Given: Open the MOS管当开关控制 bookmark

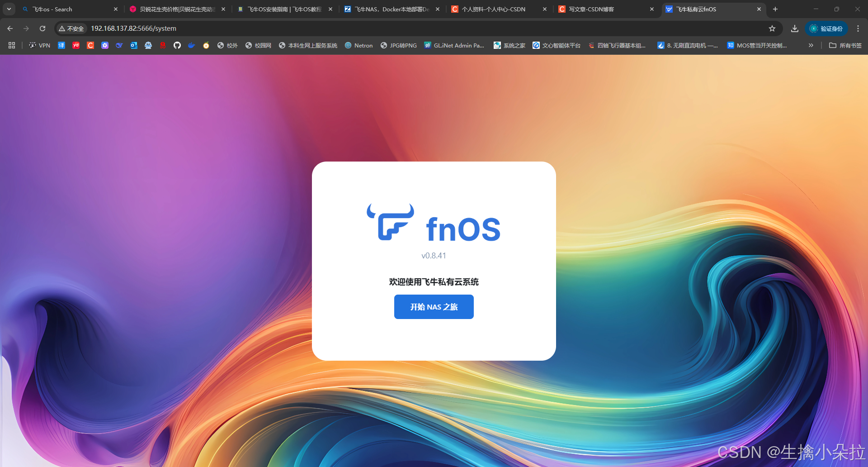Looking at the screenshot, I should [757, 45].
